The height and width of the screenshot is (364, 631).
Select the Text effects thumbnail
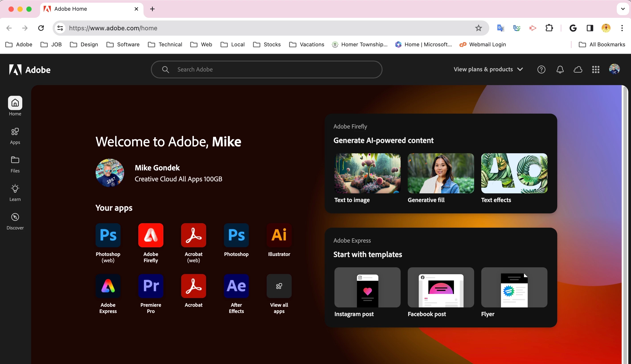click(x=514, y=173)
